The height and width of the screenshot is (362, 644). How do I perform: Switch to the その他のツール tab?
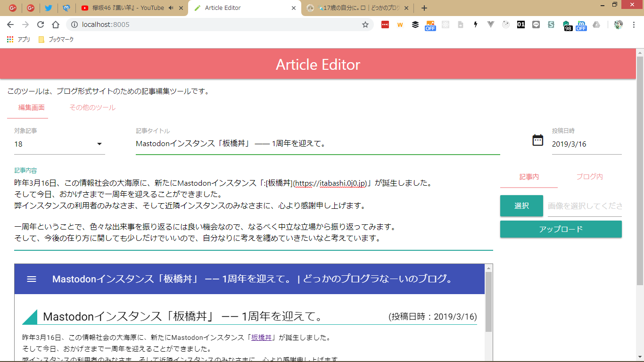click(x=92, y=107)
